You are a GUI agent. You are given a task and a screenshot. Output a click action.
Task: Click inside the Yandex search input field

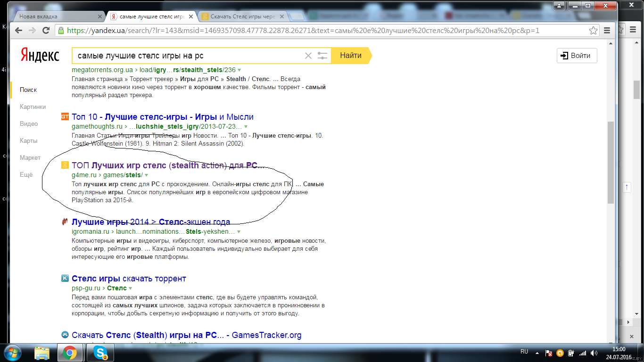pos(189,56)
